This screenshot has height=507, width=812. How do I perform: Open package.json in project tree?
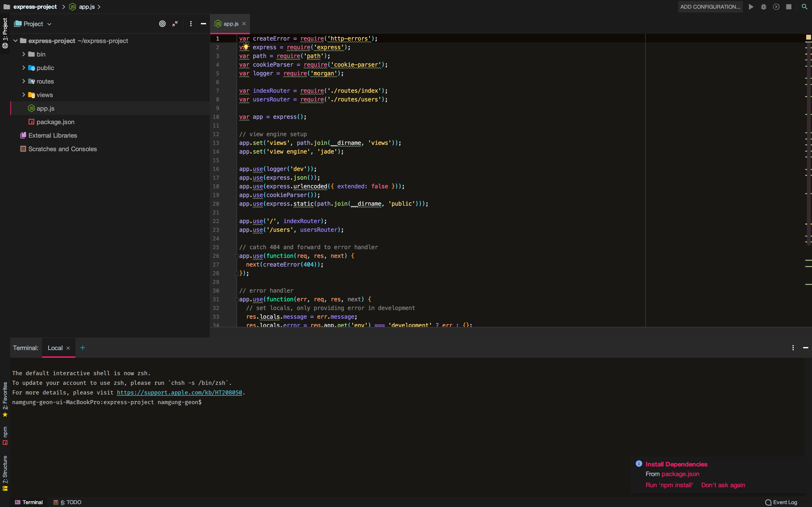(x=55, y=122)
